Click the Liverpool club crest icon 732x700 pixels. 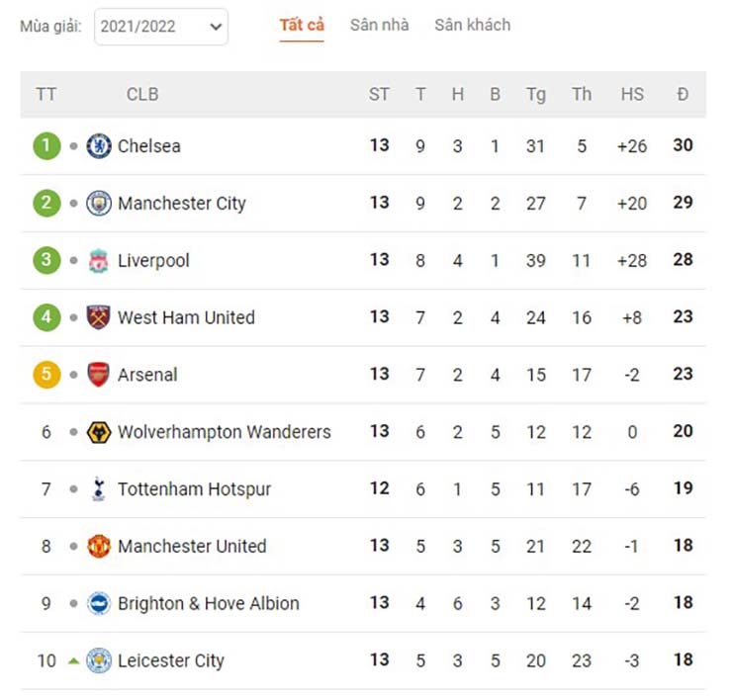point(99,261)
